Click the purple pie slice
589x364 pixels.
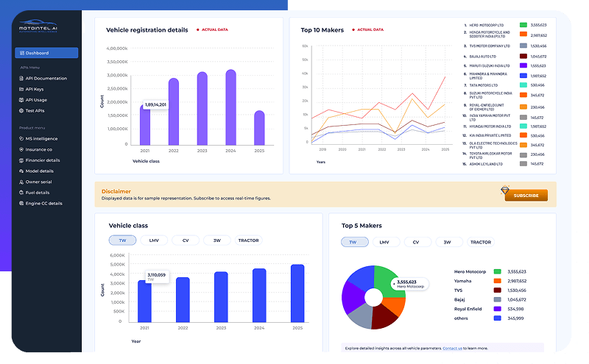point(353,298)
